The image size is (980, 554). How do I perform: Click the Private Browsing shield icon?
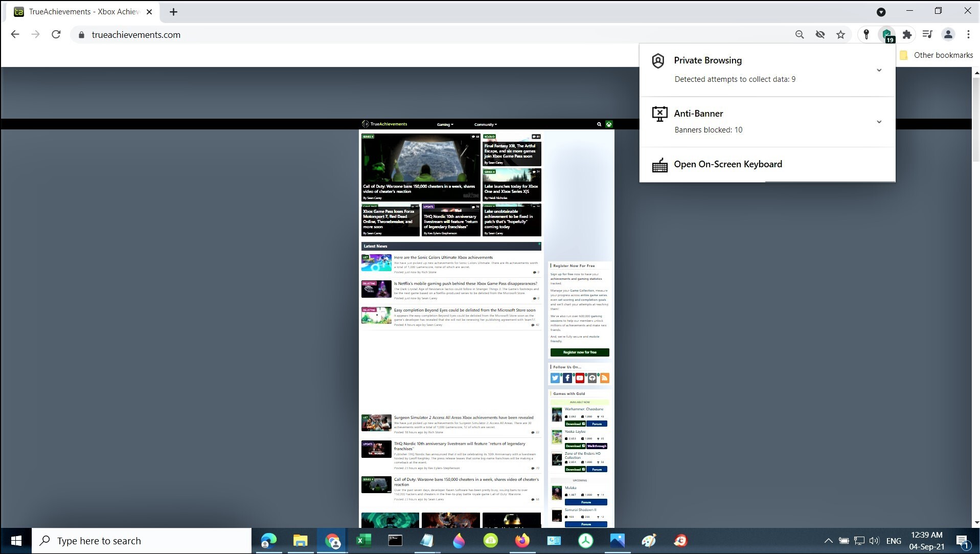[658, 61]
